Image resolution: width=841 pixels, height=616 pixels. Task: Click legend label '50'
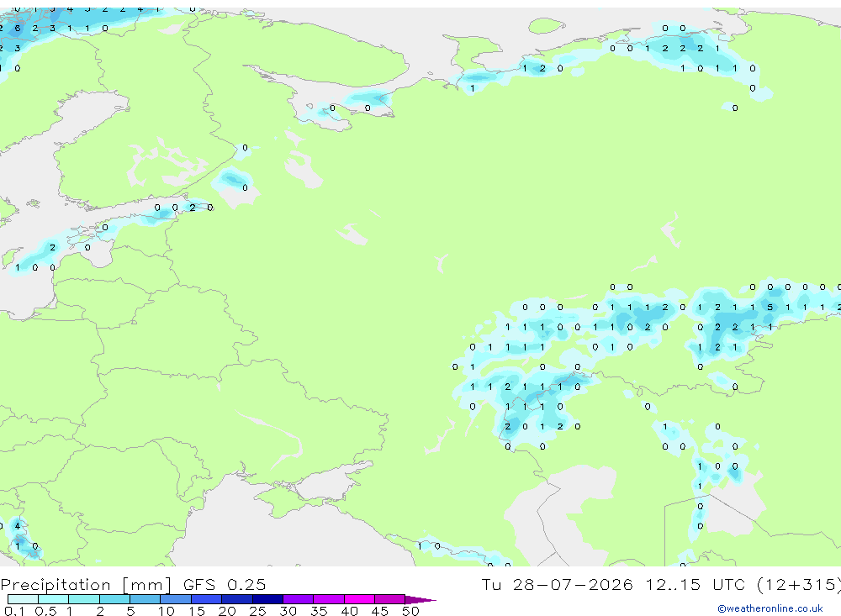410,611
